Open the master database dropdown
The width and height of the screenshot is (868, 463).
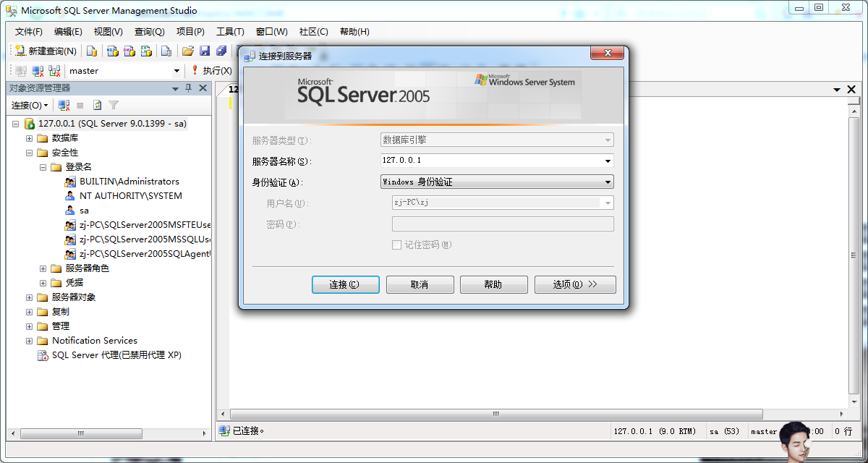[x=176, y=71]
